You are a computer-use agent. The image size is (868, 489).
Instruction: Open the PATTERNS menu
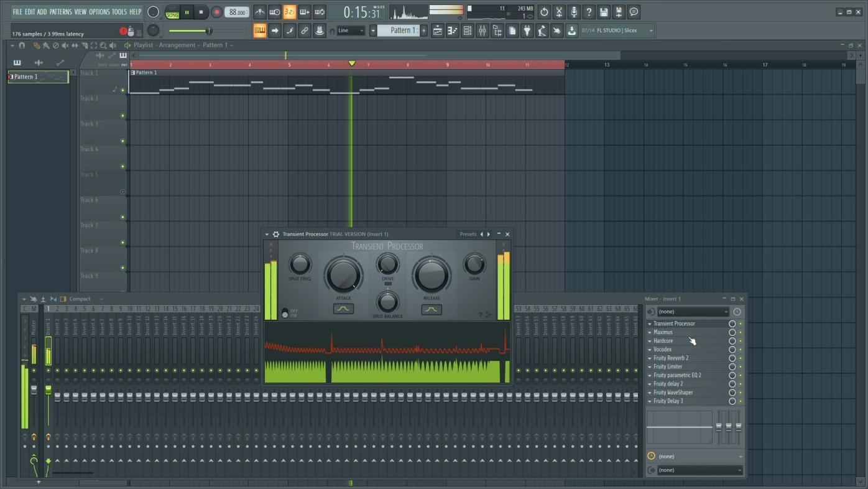[x=60, y=12]
